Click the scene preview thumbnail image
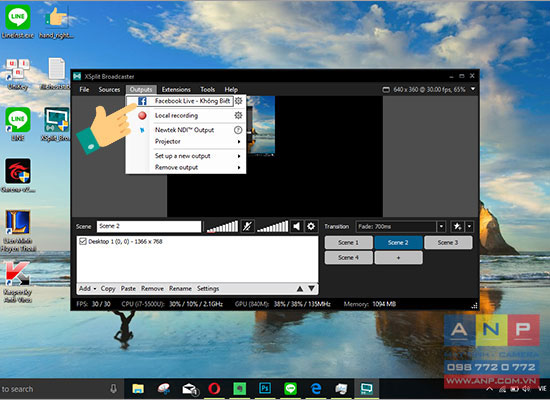Screen dimensions: 550x400 (x=261, y=126)
